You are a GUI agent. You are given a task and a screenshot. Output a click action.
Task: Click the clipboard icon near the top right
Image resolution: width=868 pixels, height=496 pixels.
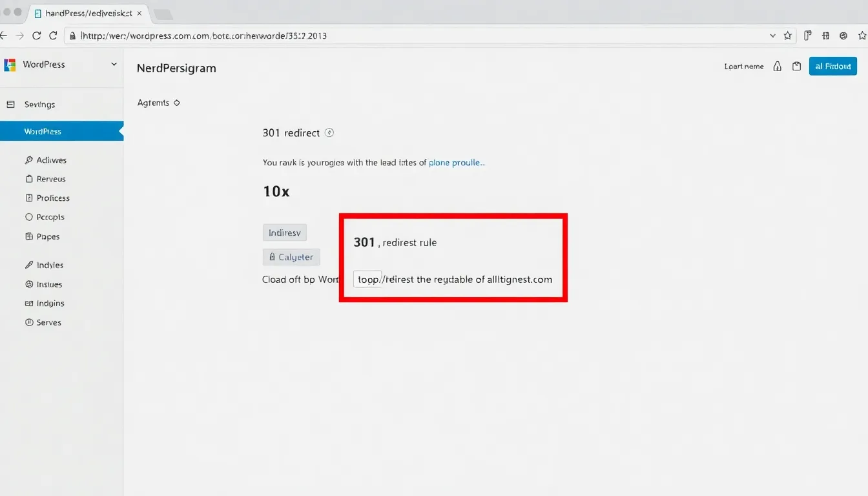click(796, 65)
